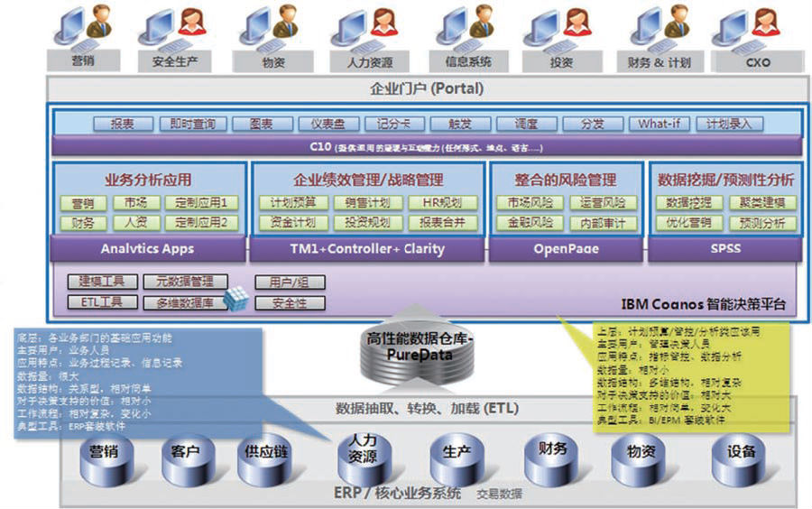Viewport: 812px width, 509px height.
Task: Click the 触发 button
Action: (460, 124)
